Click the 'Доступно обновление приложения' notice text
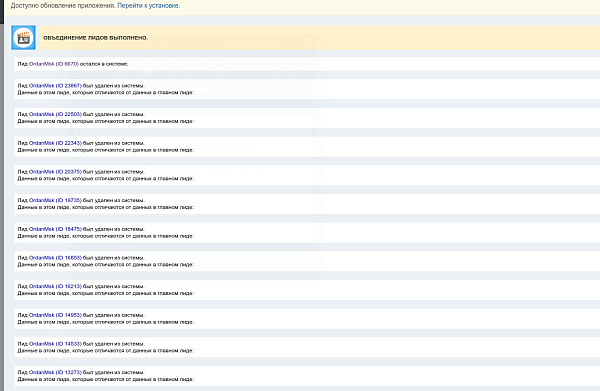 [x=63, y=6]
